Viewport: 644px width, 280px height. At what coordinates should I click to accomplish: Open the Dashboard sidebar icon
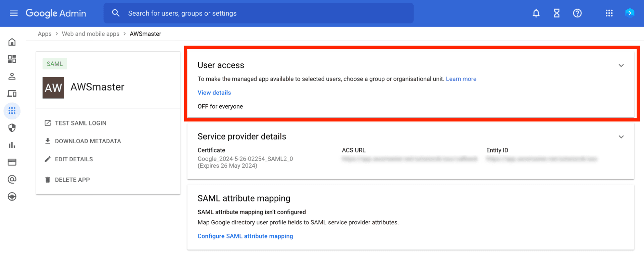pos(12,59)
